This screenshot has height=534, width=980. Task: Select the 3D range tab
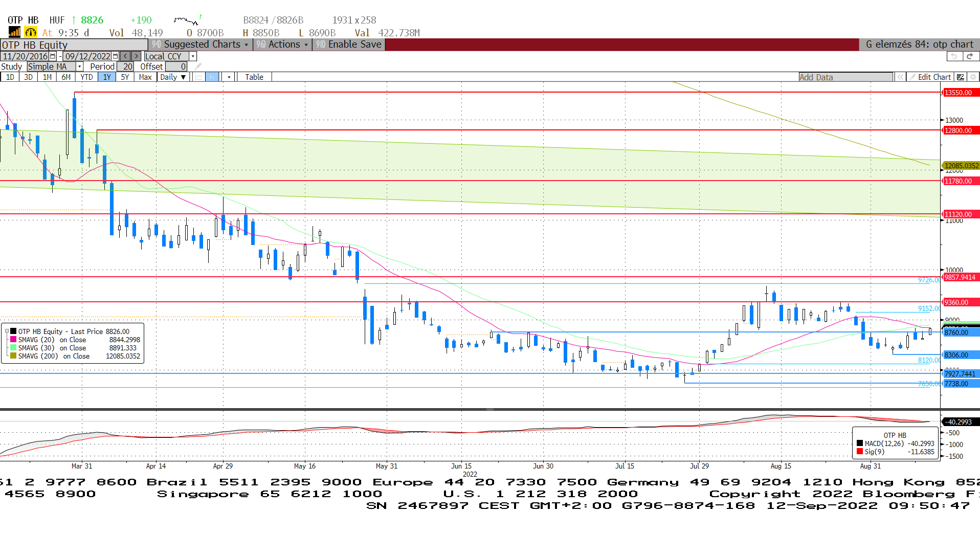[29, 77]
